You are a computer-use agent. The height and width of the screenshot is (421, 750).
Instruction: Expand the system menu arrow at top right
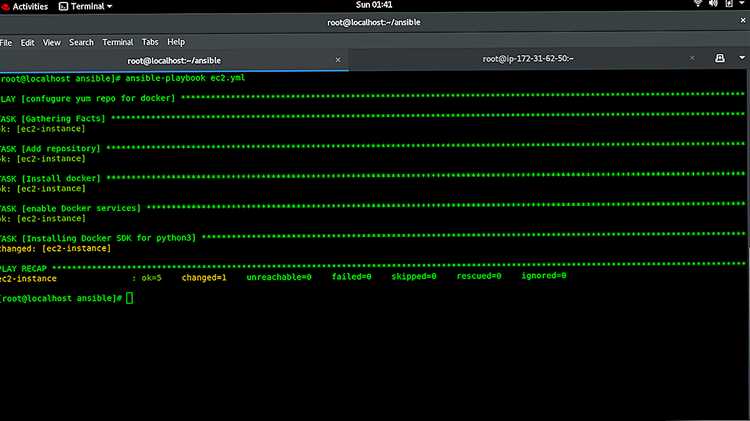pos(742,3)
